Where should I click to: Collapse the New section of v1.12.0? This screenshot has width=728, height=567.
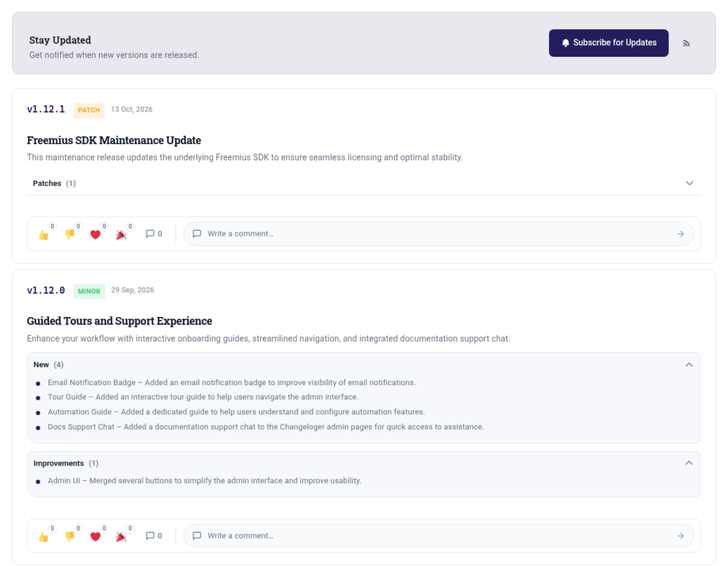tap(363, 364)
